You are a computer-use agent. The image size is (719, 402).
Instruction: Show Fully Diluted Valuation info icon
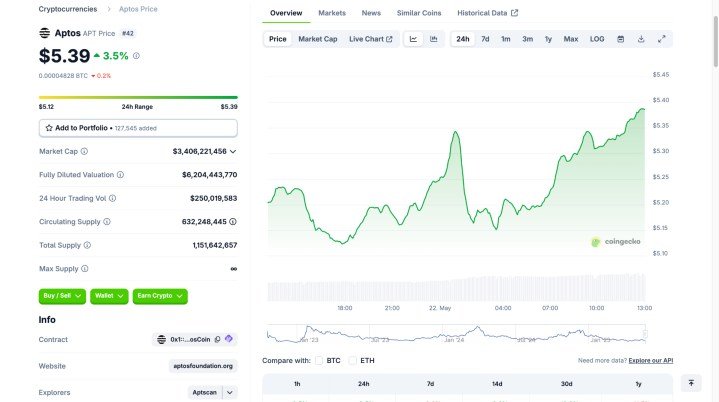(120, 175)
